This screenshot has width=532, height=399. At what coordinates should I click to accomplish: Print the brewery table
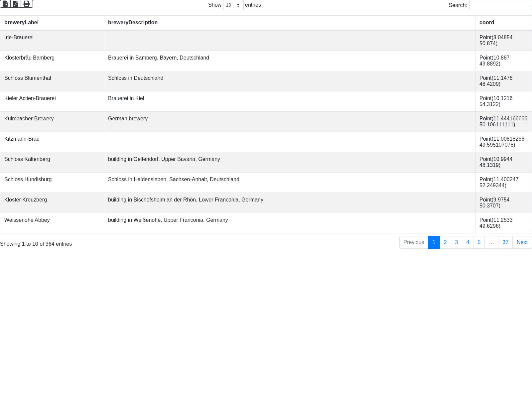27,4
